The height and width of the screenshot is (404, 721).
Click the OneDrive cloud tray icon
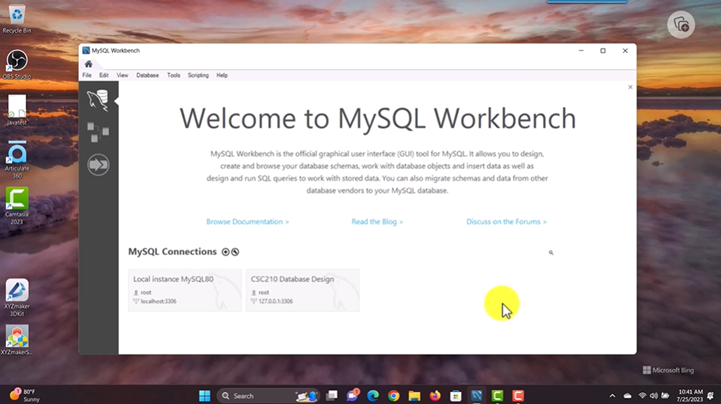click(x=628, y=396)
